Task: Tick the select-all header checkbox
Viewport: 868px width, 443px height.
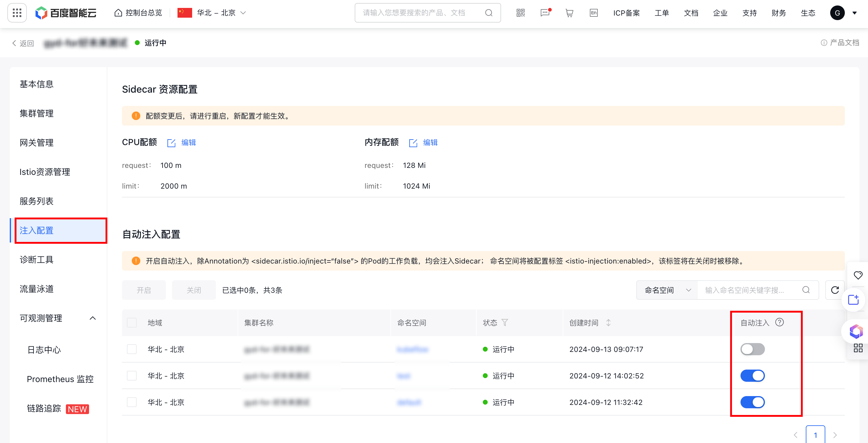Action: [132, 323]
